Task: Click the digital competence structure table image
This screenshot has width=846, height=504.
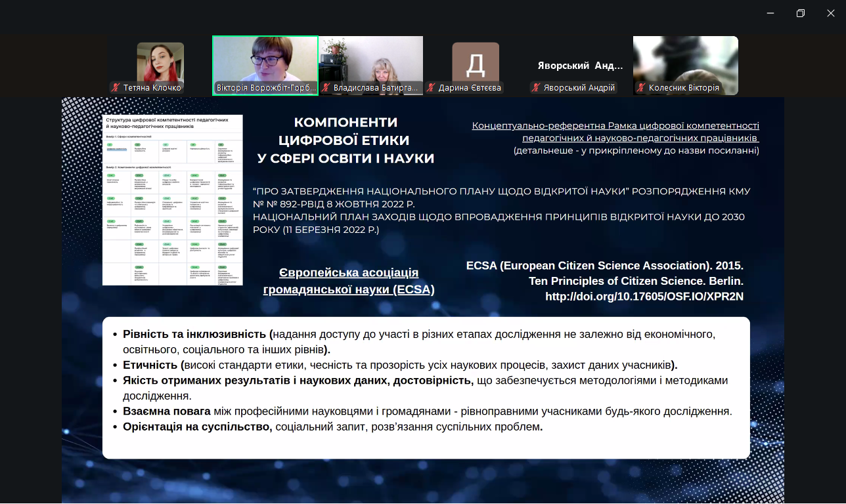Action: tap(173, 200)
